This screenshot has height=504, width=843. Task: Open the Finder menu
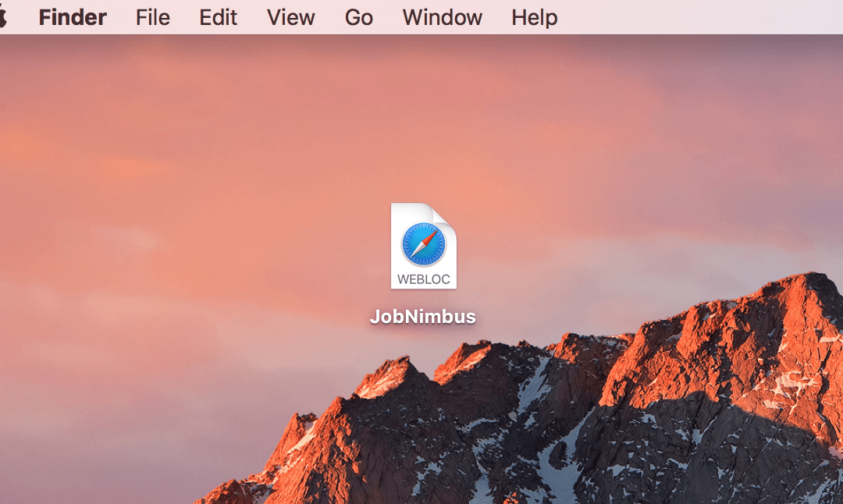73,18
